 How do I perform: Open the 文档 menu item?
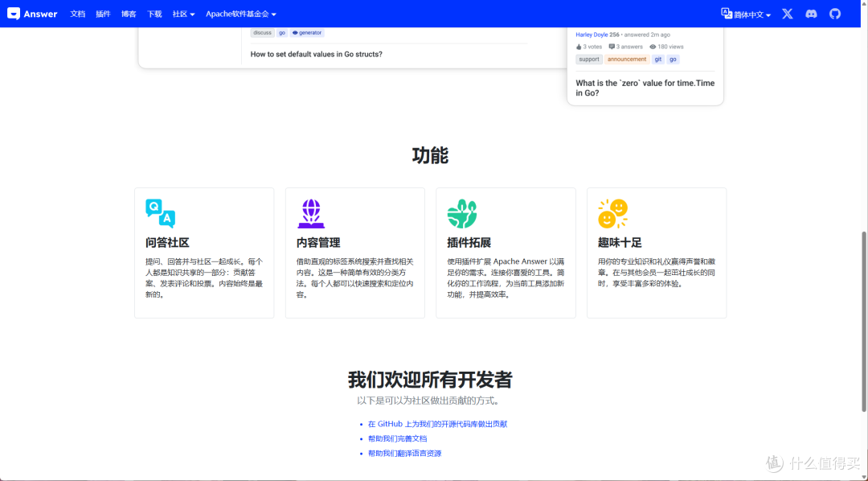pyautogui.click(x=77, y=14)
